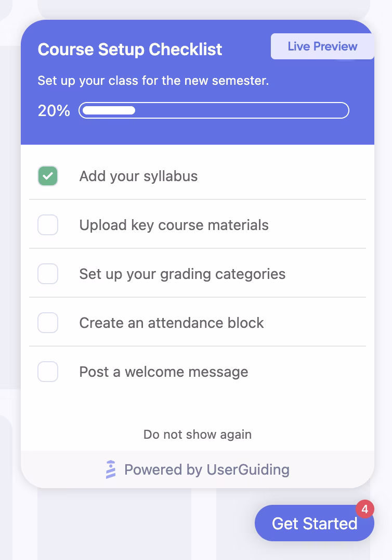Check the Upload key course materials checkbox
392x560 pixels.
(48, 225)
